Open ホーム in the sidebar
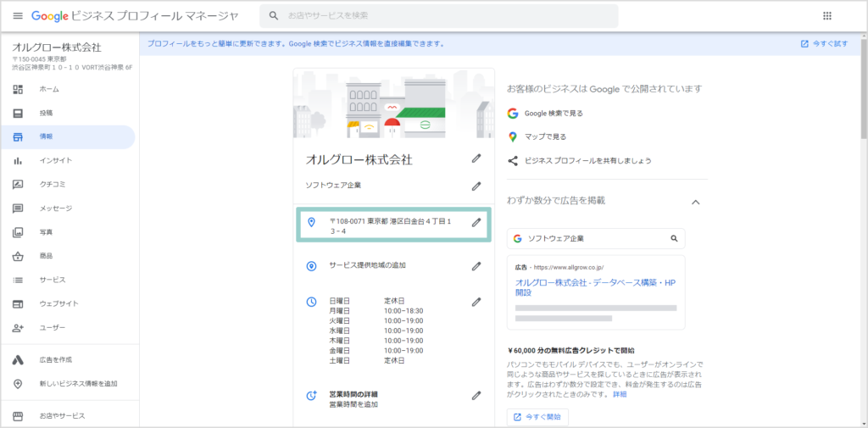This screenshot has height=428, width=868. point(68,89)
